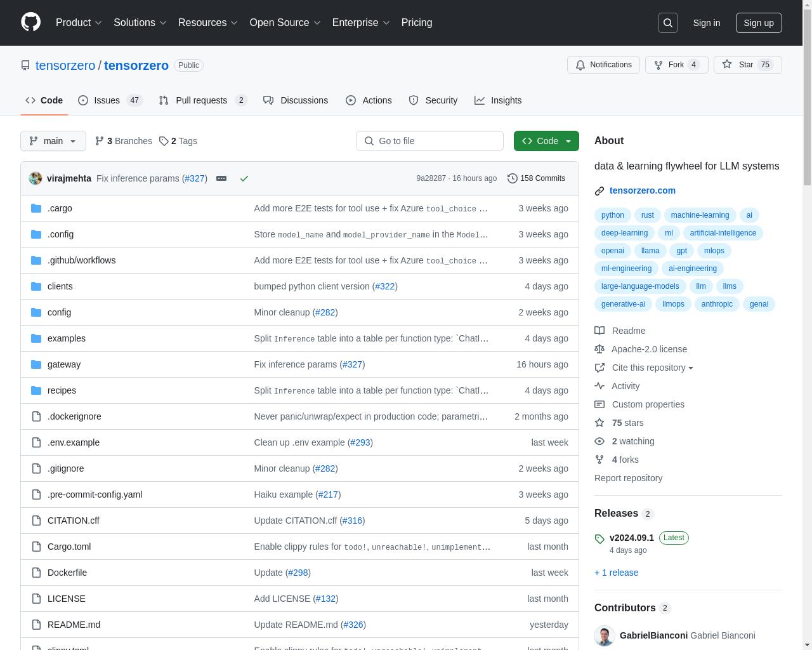Open the main branch selector dropdown

click(53, 141)
